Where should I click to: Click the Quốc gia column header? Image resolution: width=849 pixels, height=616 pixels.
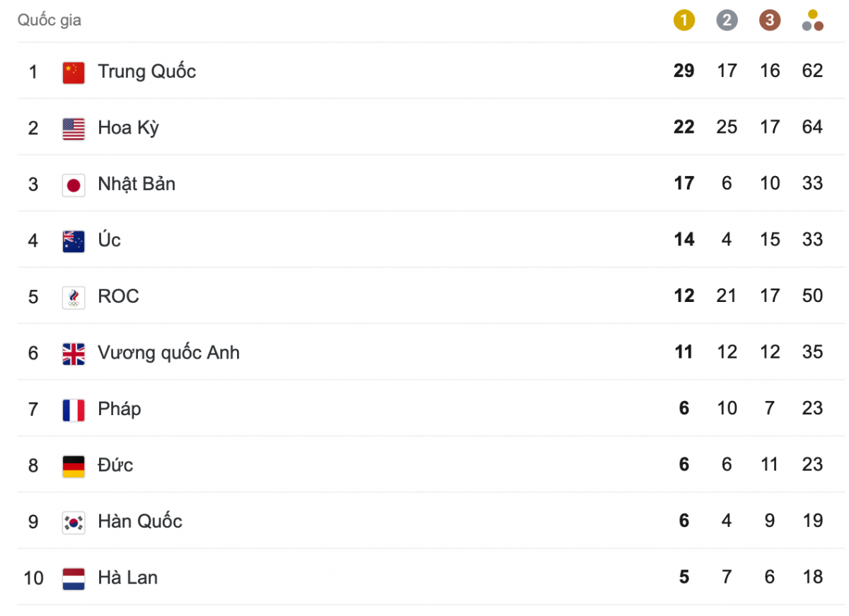pos(50,20)
